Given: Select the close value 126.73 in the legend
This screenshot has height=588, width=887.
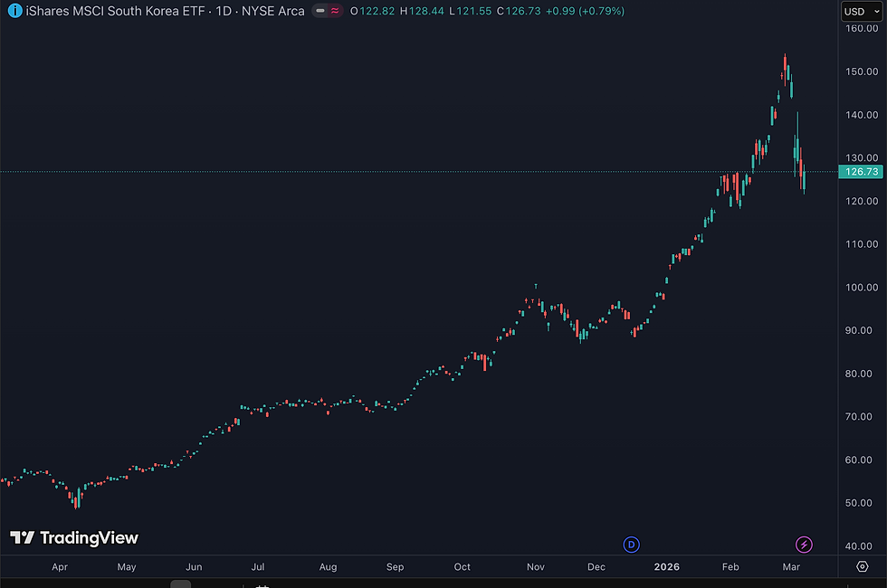Looking at the screenshot, I should 523,11.
